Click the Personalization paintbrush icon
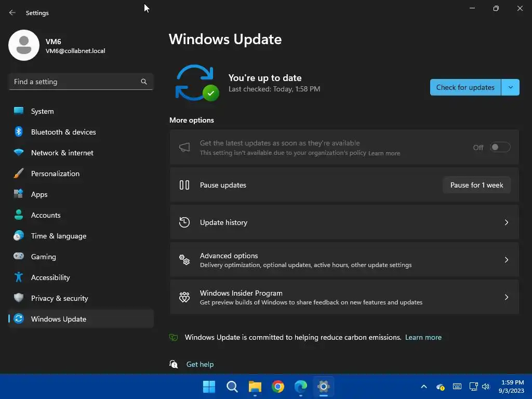Image resolution: width=532 pixels, height=399 pixels. [19, 173]
